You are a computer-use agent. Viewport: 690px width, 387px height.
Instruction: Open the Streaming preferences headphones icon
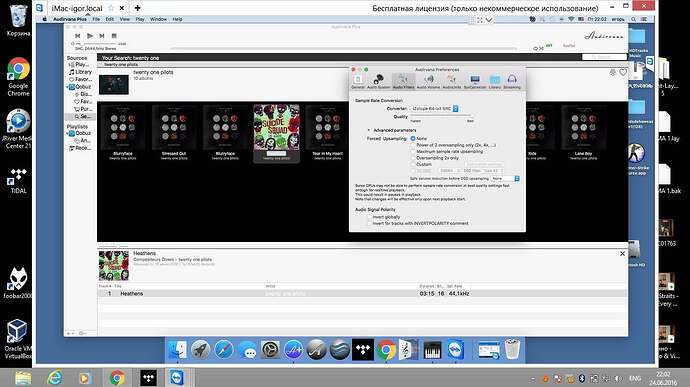[x=512, y=81]
